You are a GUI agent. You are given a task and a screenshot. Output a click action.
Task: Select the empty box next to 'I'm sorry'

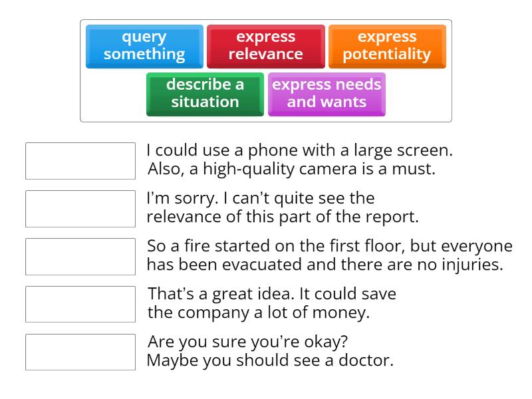[x=80, y=209]
